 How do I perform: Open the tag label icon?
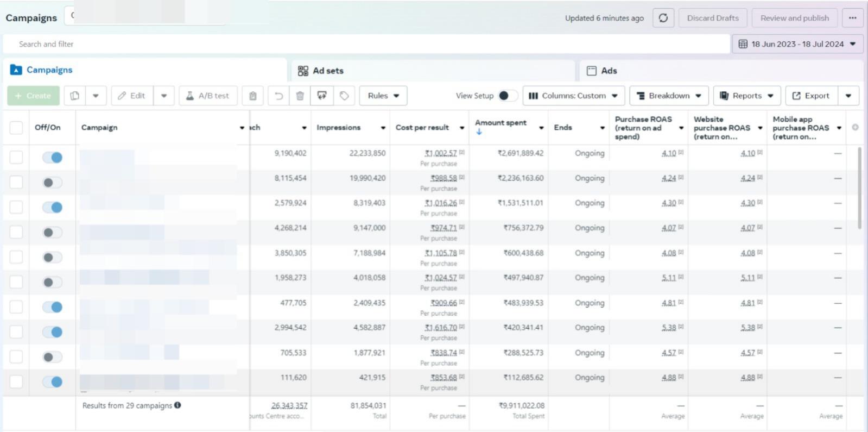coord(344,96)
